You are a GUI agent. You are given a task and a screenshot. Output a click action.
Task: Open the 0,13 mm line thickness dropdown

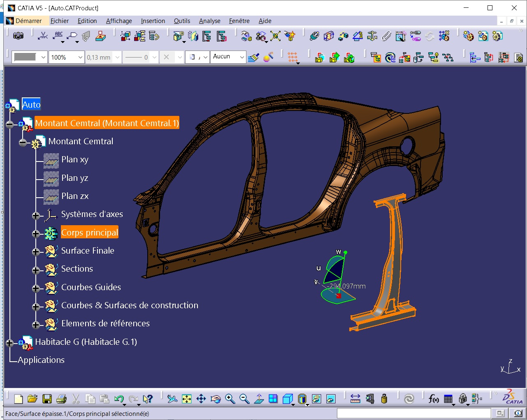tap(117, 57)
